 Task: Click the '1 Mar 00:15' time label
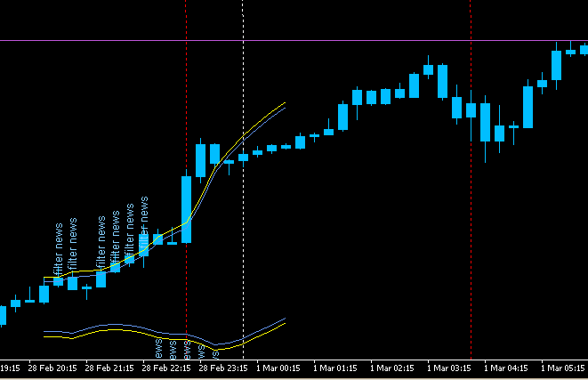pos(278,368)
